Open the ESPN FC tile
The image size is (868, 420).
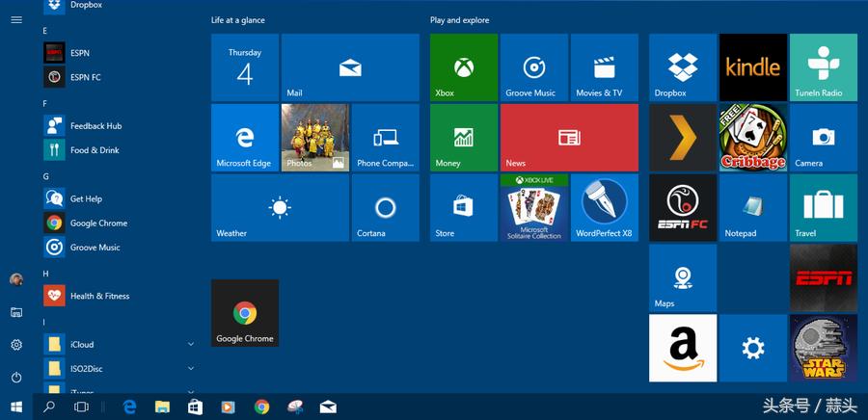tap(683, 208)
